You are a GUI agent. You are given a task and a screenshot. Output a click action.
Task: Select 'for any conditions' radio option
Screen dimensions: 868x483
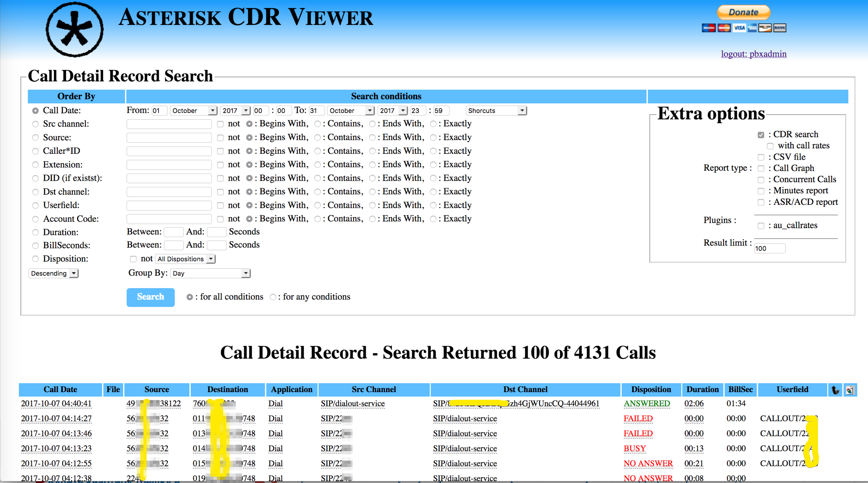(x=273, y=297)
